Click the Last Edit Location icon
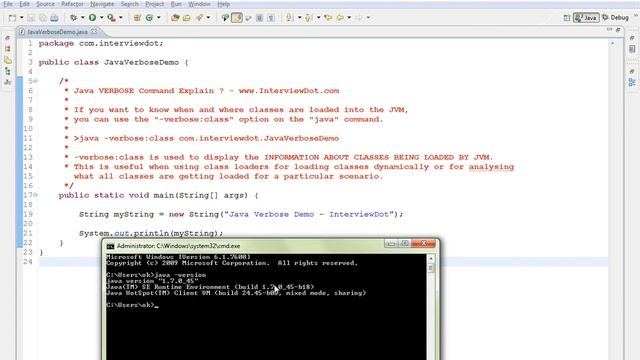640x360 pixels. 328,18
